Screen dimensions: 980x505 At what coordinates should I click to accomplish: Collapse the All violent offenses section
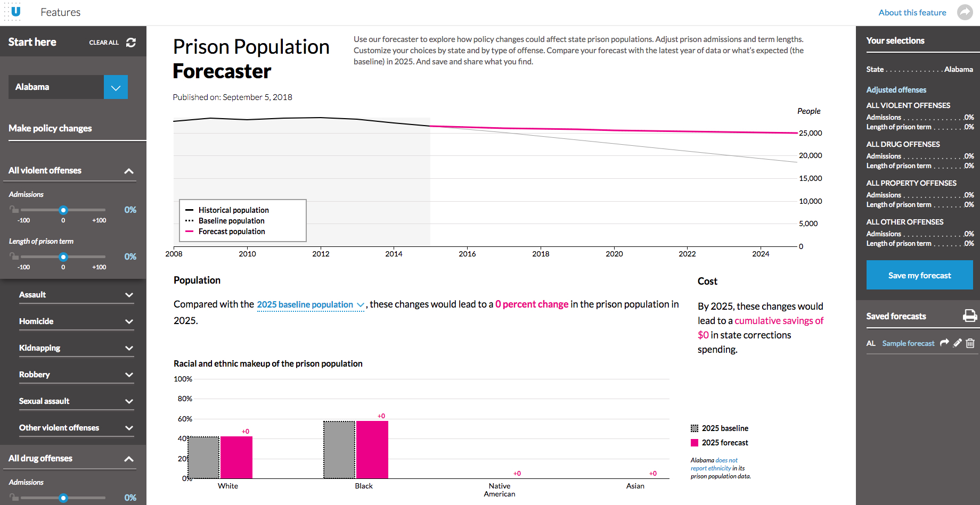click(x=129, y=171)
